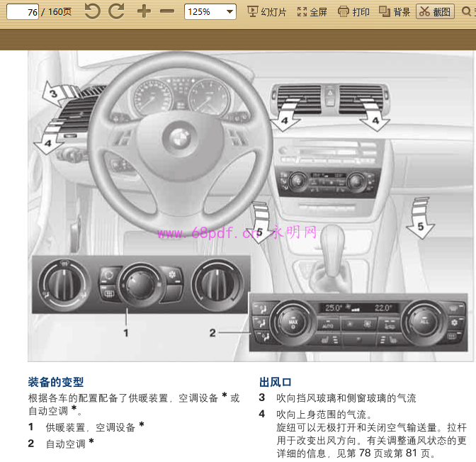
Task: Select list item 供暖装置, 空调设备
Action: 90,427
